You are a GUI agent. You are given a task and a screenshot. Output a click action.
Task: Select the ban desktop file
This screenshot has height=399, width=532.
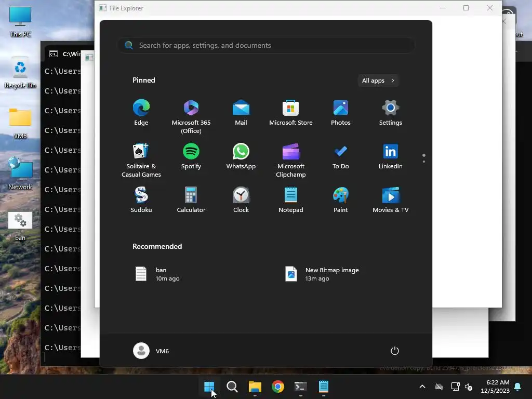tap(20, 226)
